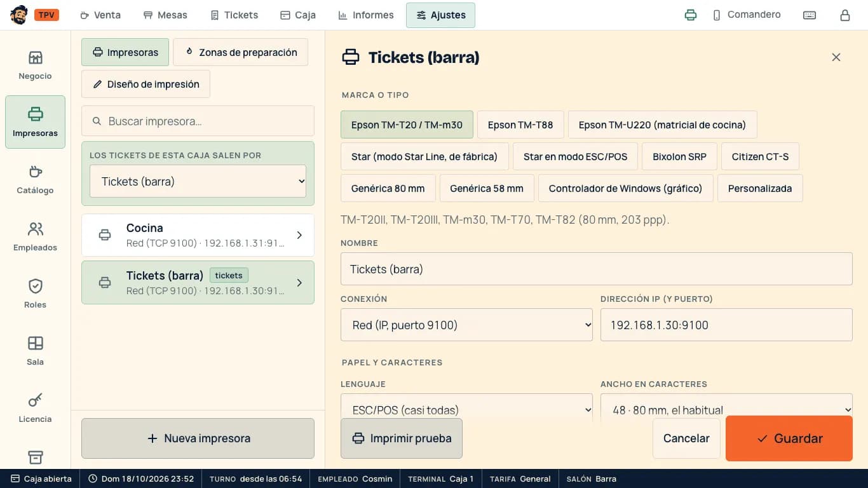
Task: Select the Impresoras sub-tab
Action: (x=125, y=52)
